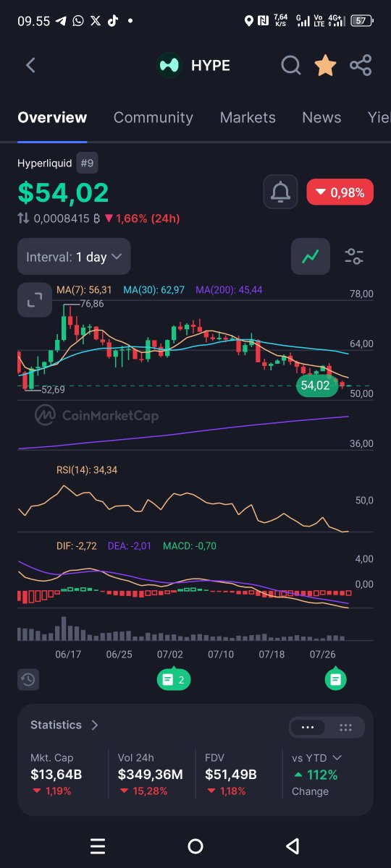Toggle the red 0,98% change badge
The height and width of the screenshot is (868, 391).
(x=340, y=192)
